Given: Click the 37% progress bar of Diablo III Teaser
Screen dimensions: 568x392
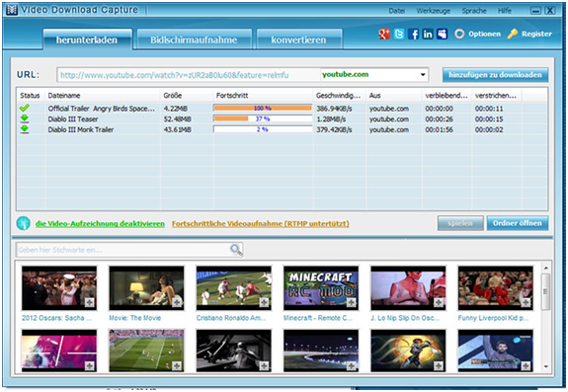Looking at the screenshot, I should click(263, 118).
